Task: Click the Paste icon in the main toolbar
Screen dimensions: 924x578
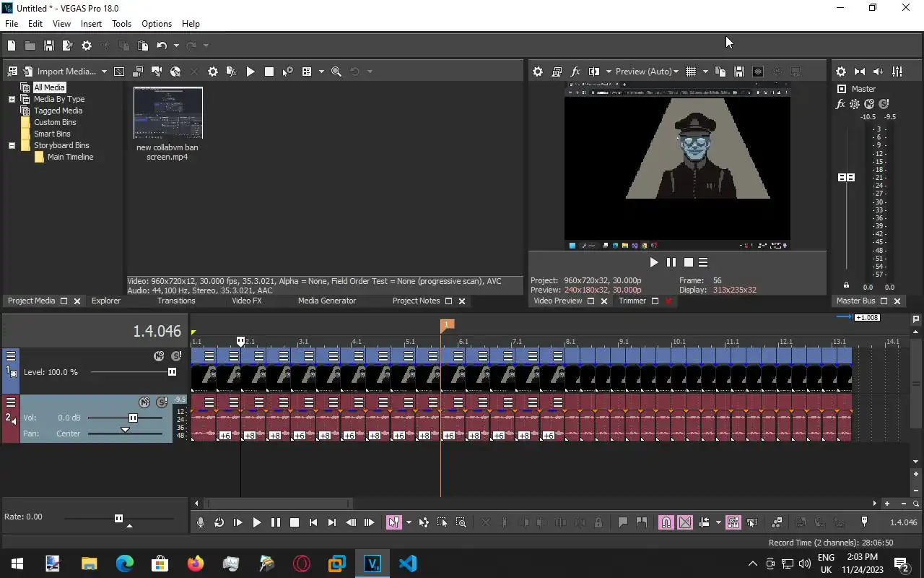Action: click(x=143, y=46)
